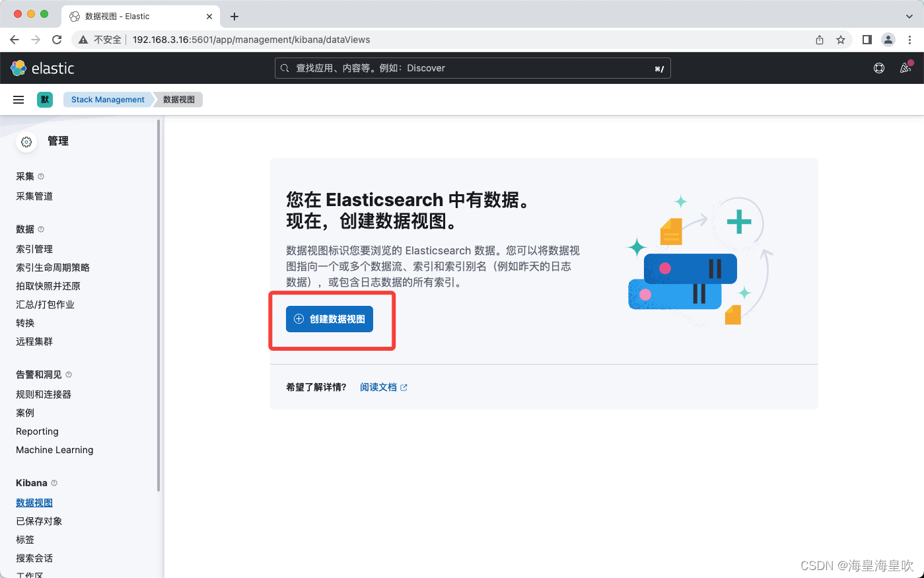Click the not-secure warning icon in address bar
Viewport: 924px width, 578px height.
coord(83,40)
